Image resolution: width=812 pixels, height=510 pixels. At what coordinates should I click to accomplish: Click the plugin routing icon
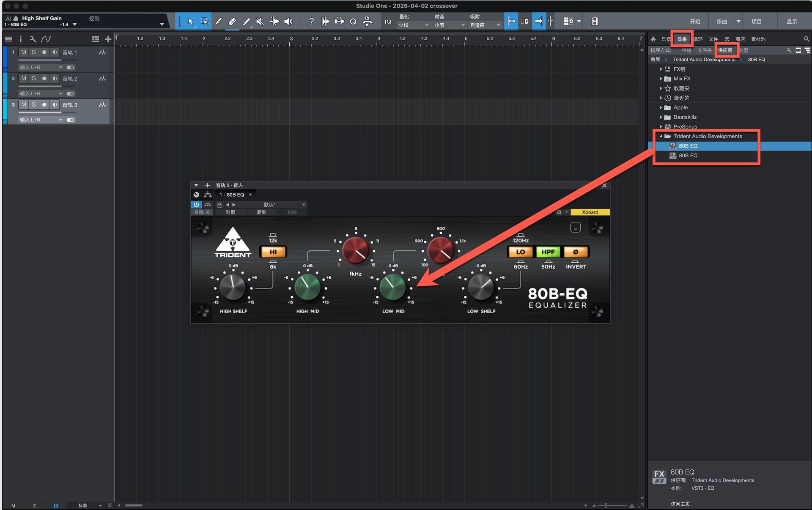pos(208,195)
